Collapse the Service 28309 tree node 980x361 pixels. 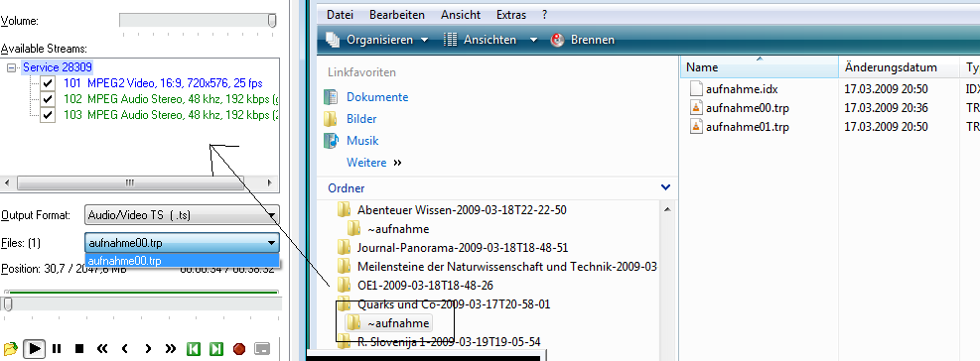click(11, 67)
